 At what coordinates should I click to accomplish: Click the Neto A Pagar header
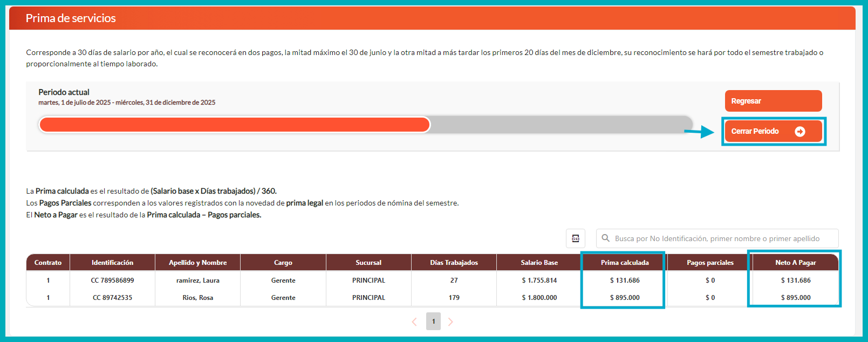pos(796,263)
